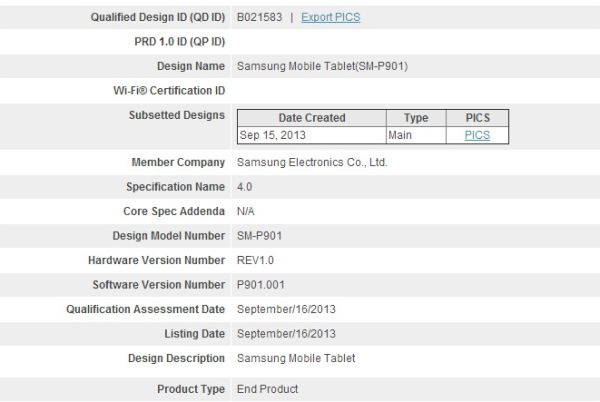Image resolution: width=600 pixels, height=402 pixels.
Task: Click the Design Description Samsung Mobile Tablet text
Action: [x=295, y=358]
